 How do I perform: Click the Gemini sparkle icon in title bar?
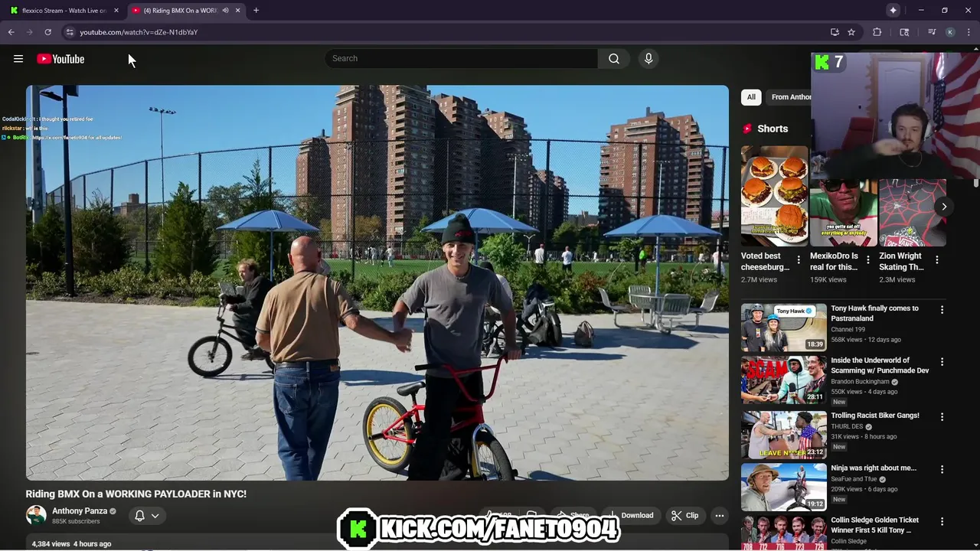pyautogui.click(x=893, y=10)
